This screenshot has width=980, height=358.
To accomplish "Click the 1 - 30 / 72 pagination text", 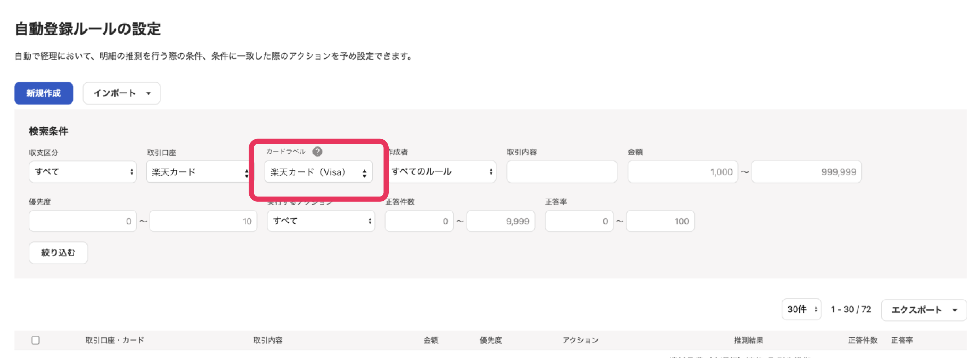I will [851, 309].
